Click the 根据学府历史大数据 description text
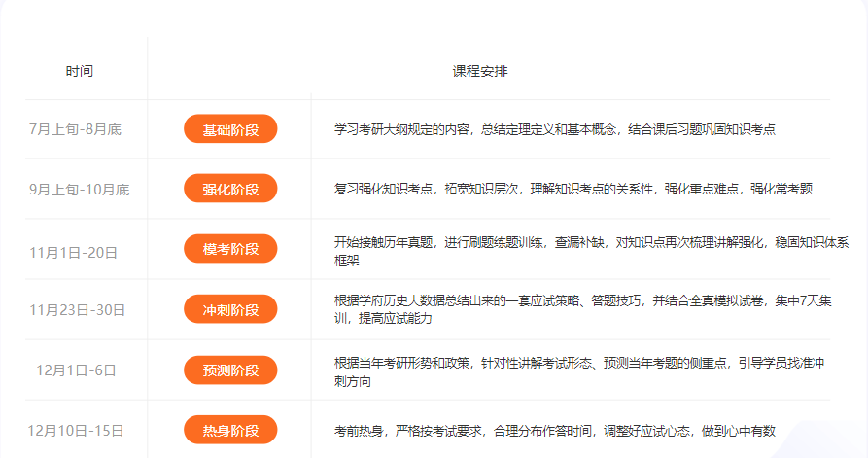 point(582,310)
